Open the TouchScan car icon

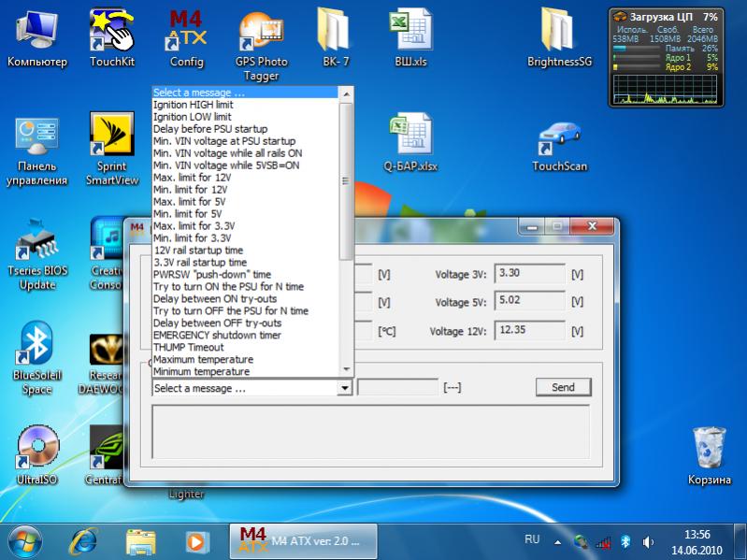[x=559, y=140]
